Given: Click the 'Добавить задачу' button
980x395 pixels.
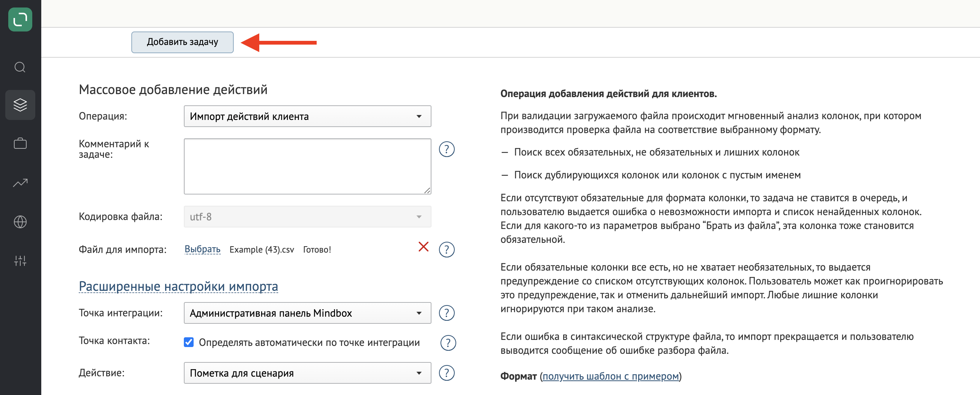Looking at the screenshot, I should (x=182, y=42).
